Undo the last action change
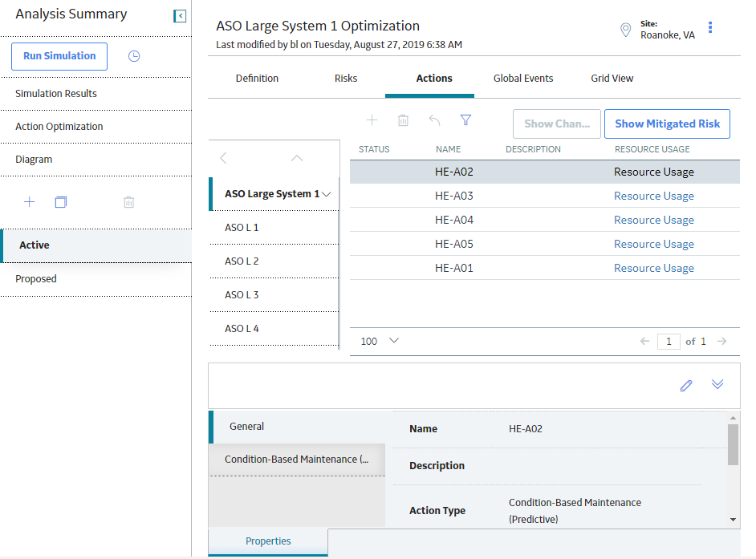The width and height of the screenshot is (756, 559). [434, 120]
